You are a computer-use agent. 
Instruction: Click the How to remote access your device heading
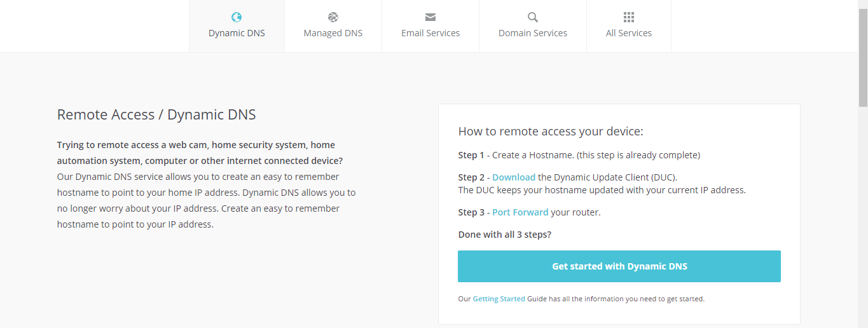coord(551,132)
